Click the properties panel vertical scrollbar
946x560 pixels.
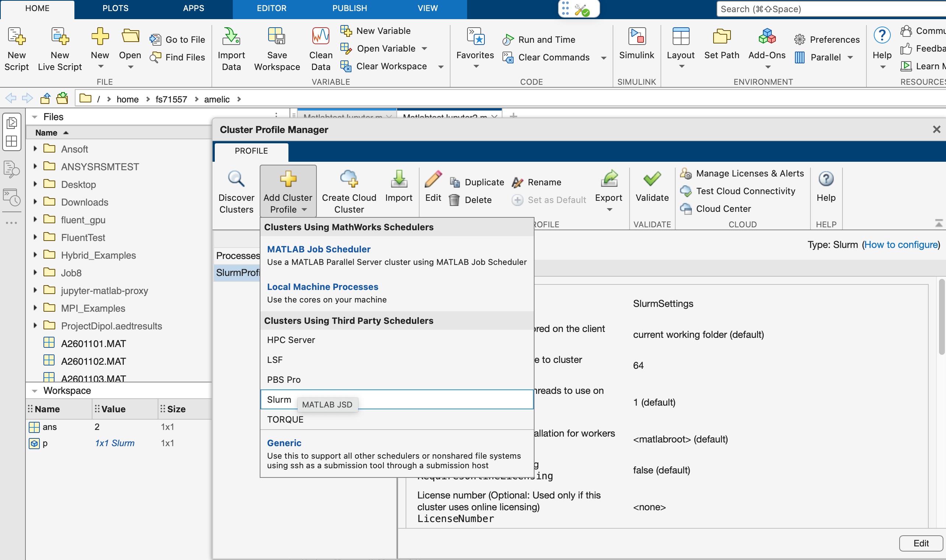(x=942, y=316)
